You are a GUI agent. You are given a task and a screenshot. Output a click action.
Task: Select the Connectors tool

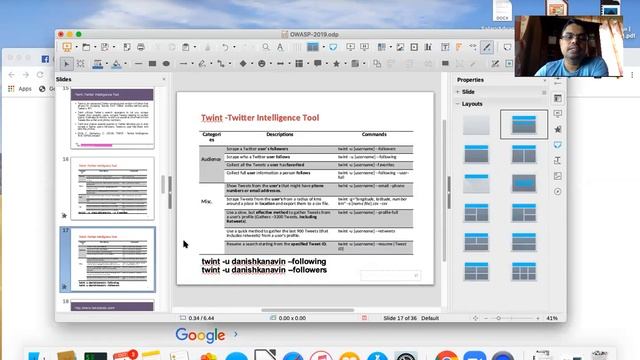221,64
